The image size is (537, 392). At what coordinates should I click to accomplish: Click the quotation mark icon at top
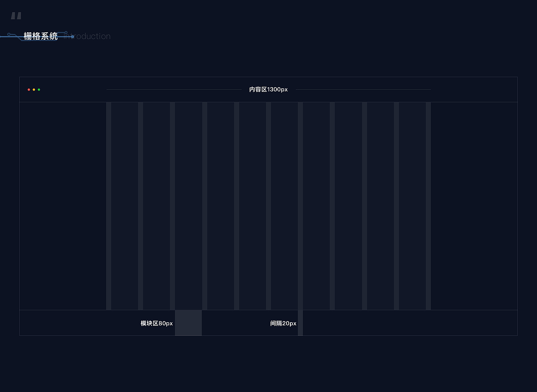pyautogui.click(x=16, y=16)
